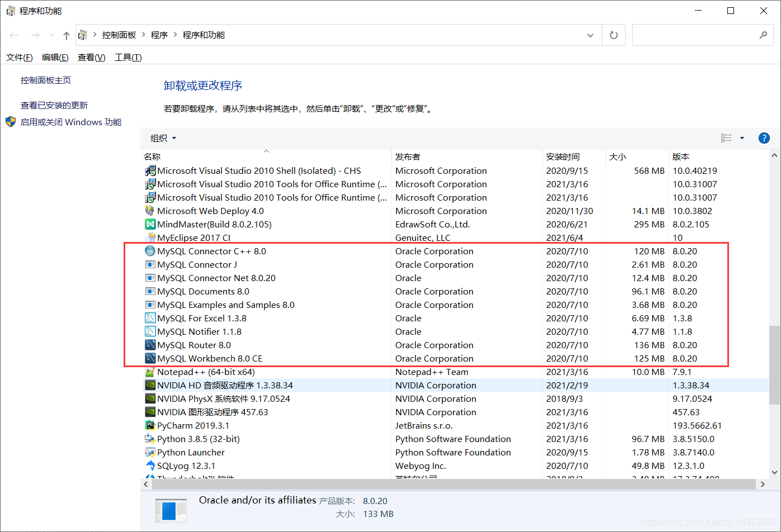The height and width of the screenshot is (532, 781).
Task: Click the vertical scrollbar down arrow
Action: pyautogui.click(x=775, y=472)
